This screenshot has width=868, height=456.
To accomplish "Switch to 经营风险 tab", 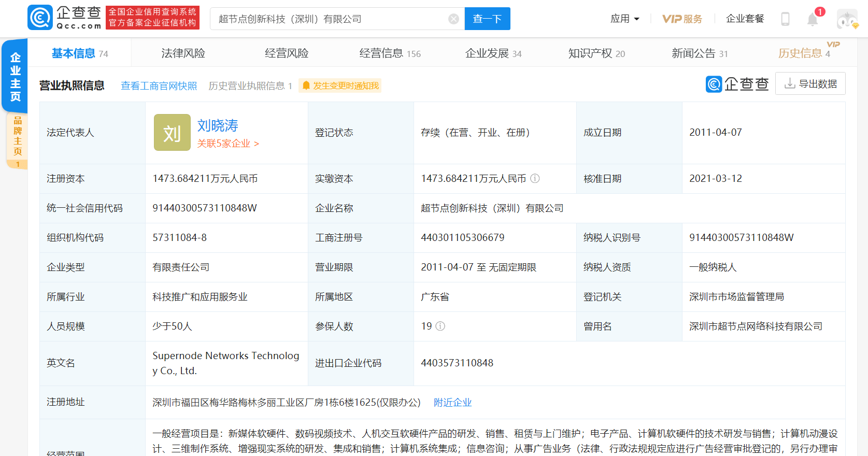I will point(287,53).
